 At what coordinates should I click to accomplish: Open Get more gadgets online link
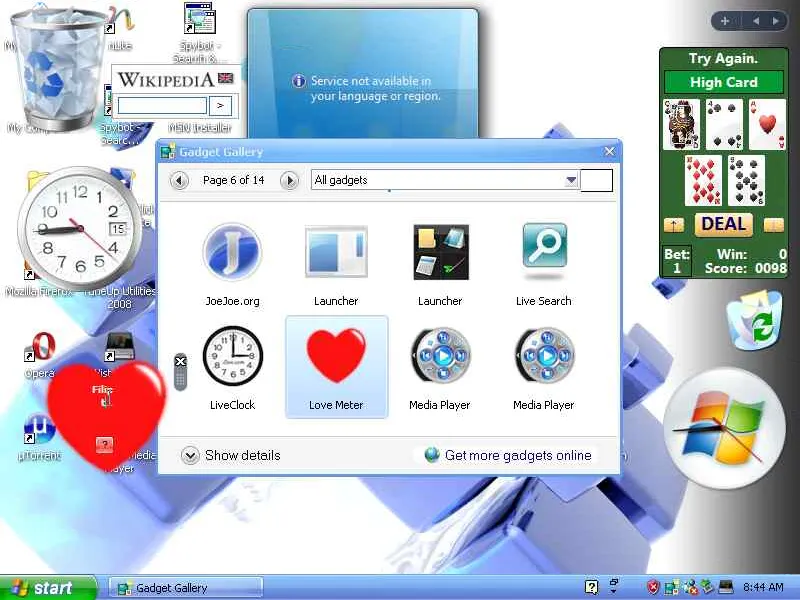point(508,455)
